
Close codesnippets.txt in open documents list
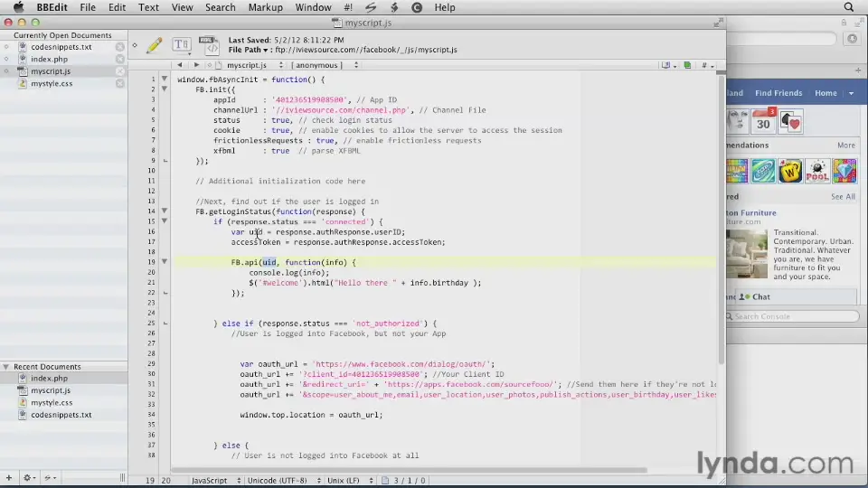[120, 47]
